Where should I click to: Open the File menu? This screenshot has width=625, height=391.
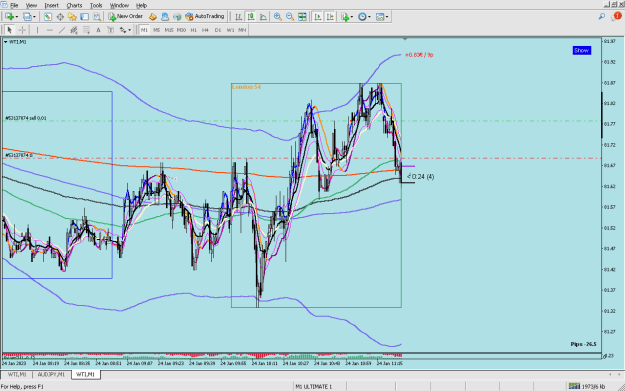pyautogui.click(x=14, y=6)
